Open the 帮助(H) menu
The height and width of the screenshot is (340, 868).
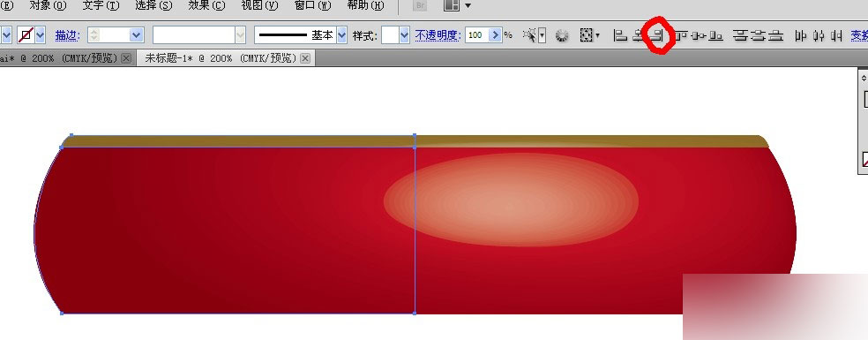[365, 5]
